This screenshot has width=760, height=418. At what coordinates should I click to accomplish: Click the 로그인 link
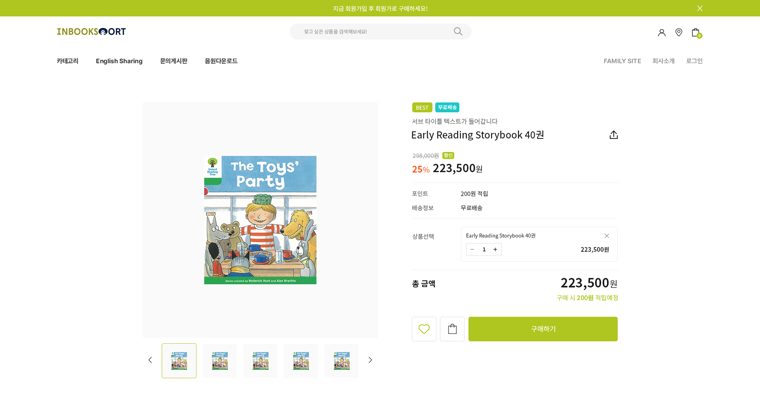coord(694,61)
